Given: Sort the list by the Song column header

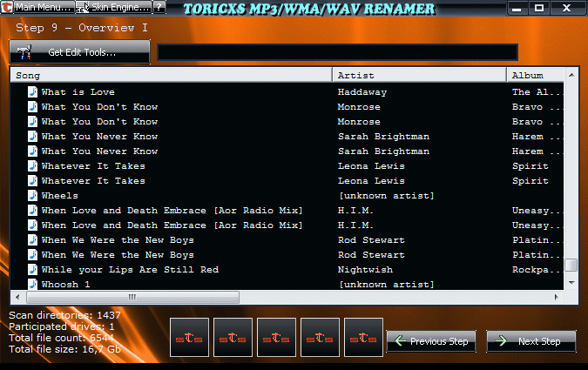Looking at the screenshot, I should coord(170,76).
